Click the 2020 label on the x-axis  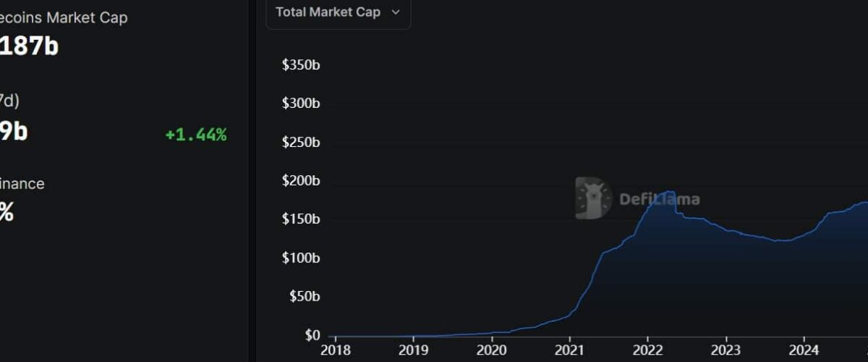click(x=491, y=351)
